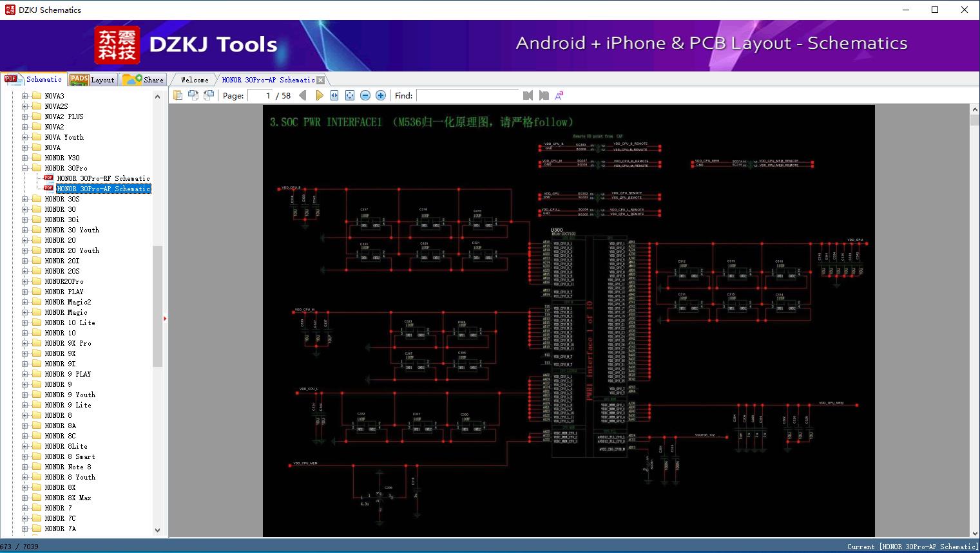Go to the next page
980x553 pixels.
(x=319, y=95)
